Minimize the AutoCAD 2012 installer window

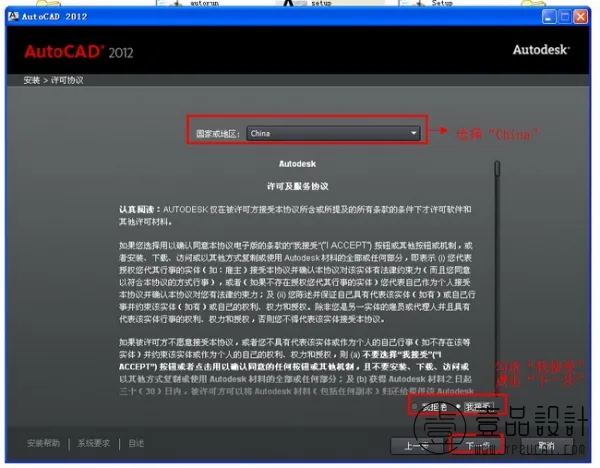[x=548, y=17]
